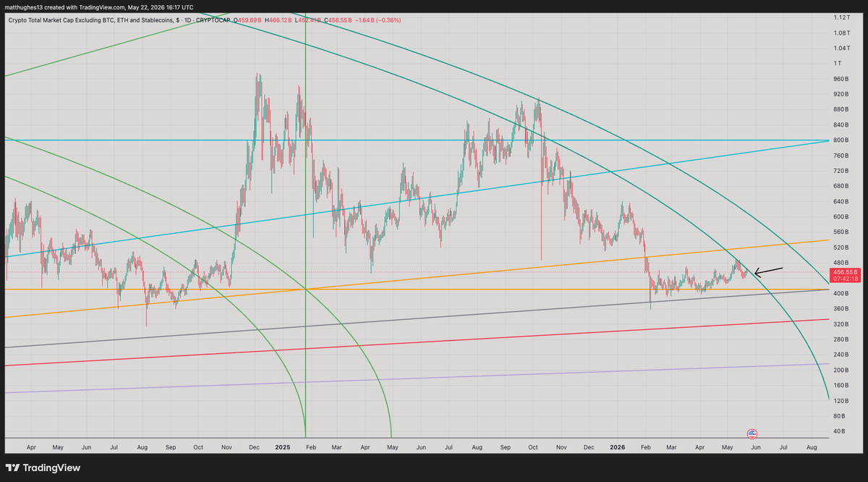Click the 2025 label on time axis
868x482 pixels.
point(283,448)
